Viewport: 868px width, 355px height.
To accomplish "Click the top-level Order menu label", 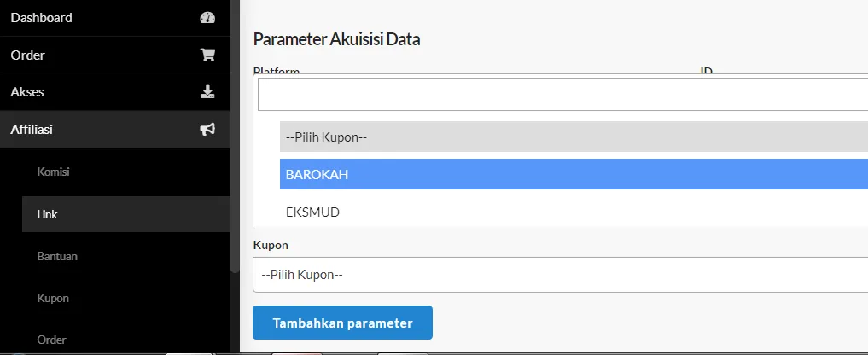I will [x=27, y=55].
